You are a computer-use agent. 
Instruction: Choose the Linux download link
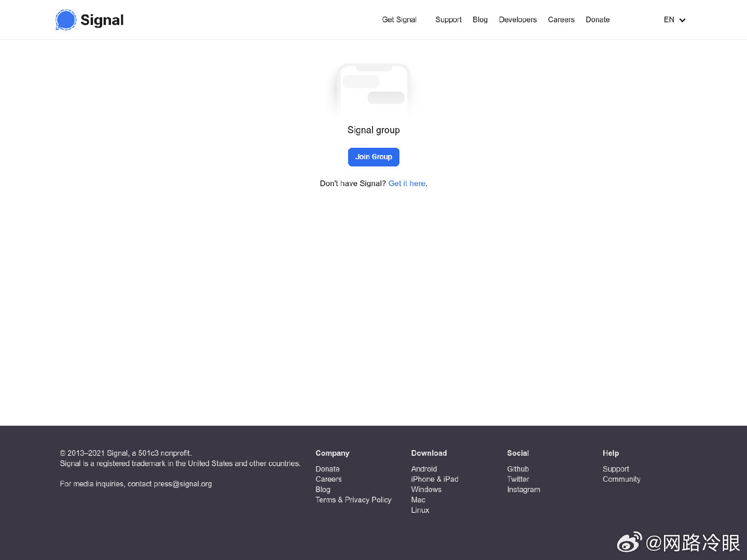(x=420, y=510)
